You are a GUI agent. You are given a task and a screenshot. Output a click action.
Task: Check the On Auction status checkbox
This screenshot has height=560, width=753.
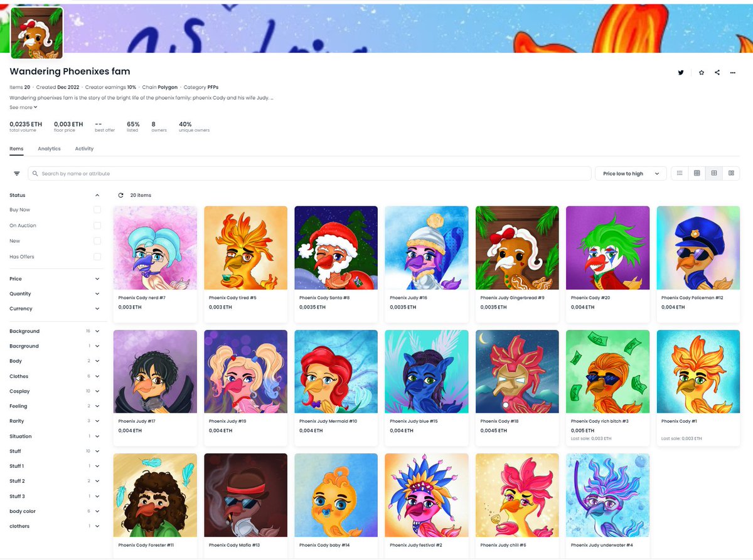point(97,225)
